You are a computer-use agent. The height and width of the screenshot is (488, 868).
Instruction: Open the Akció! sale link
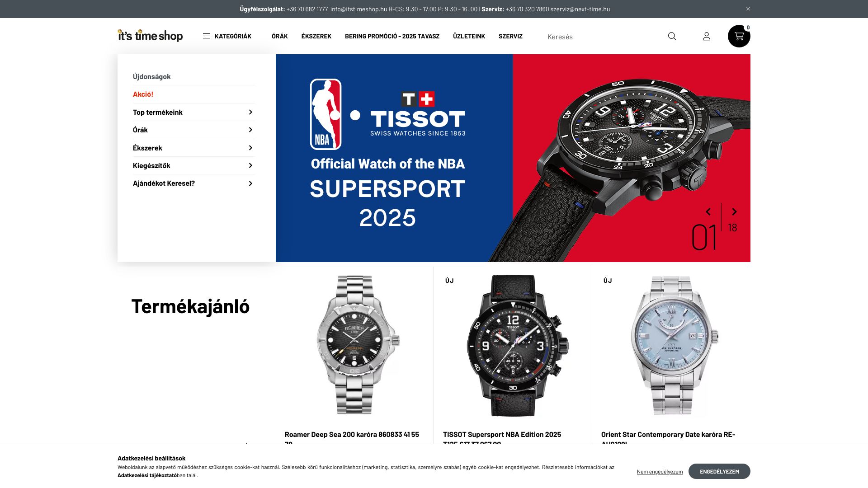pos(143,94)
